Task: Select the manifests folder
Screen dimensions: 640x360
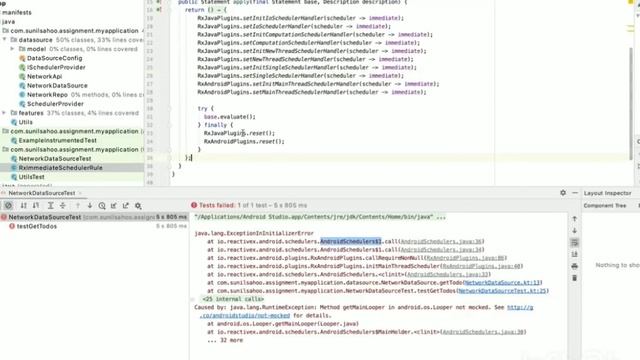Action: click(x=16, y=12)
